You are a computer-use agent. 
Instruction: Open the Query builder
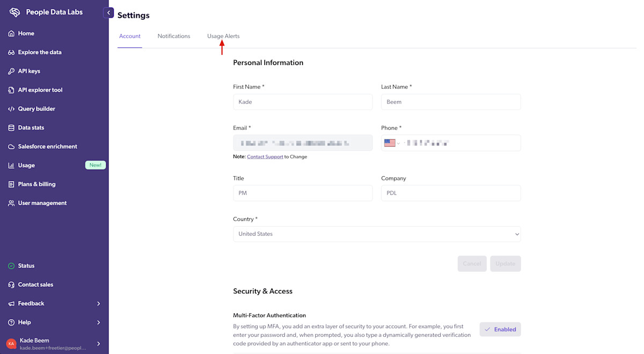37,108
